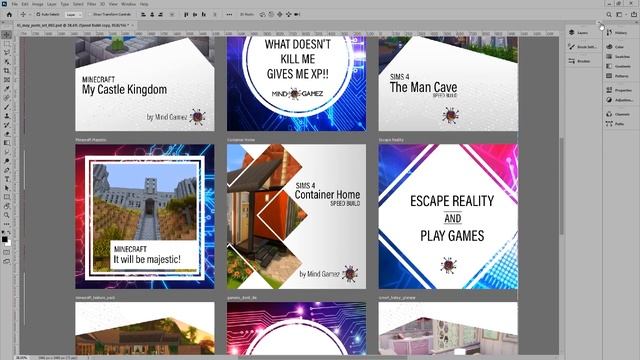Open the Brush Settings panel
This screenshot has height=360, width=640.
(582, 47)
